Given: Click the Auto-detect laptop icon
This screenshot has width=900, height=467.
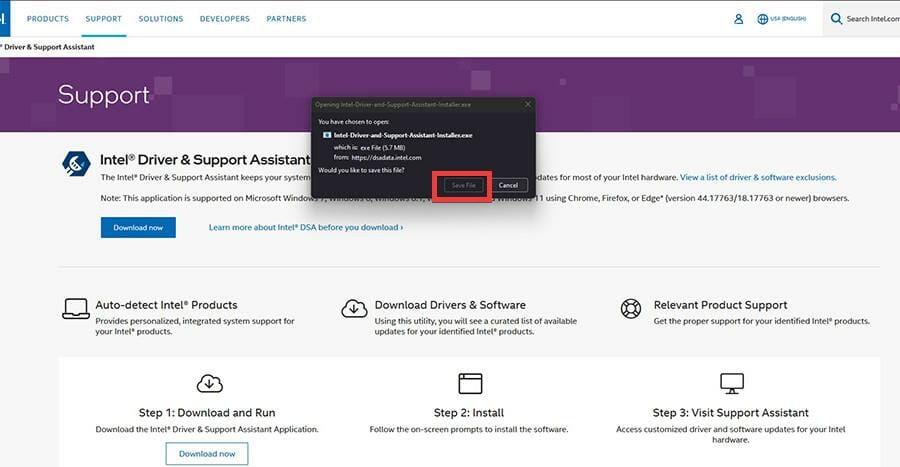Looking at the screenshot, I should (76, 309).
